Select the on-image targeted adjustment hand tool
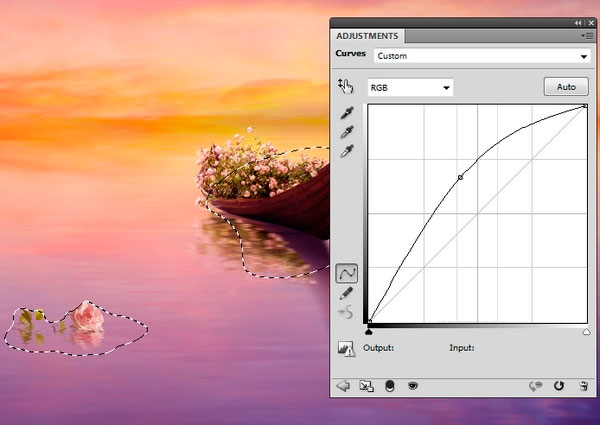 [346, 86]
